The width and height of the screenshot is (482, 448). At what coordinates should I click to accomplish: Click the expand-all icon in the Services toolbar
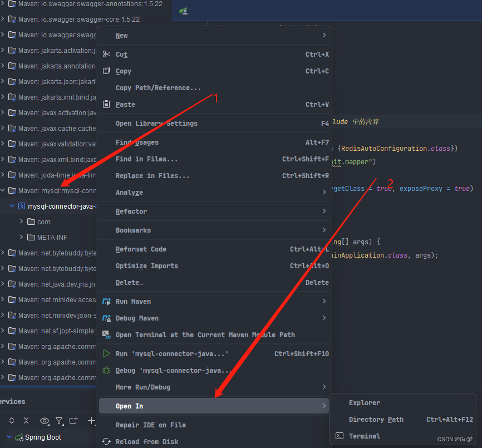pyautogui.click(x=11, y=421)
